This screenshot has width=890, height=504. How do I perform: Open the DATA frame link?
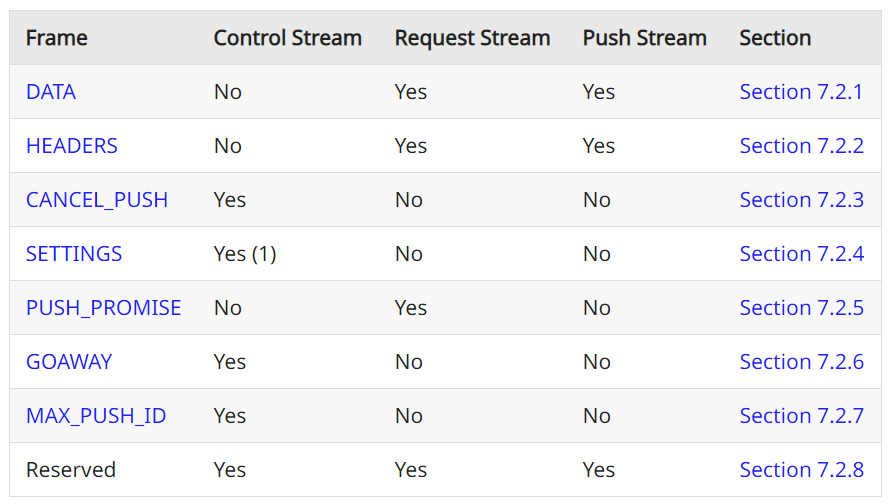point(51,92)
